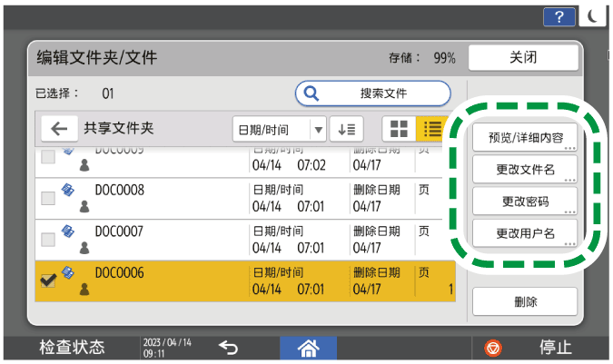
Task: Uncheck the DOC0006 checkbox
Action: (x=49, y=280)
